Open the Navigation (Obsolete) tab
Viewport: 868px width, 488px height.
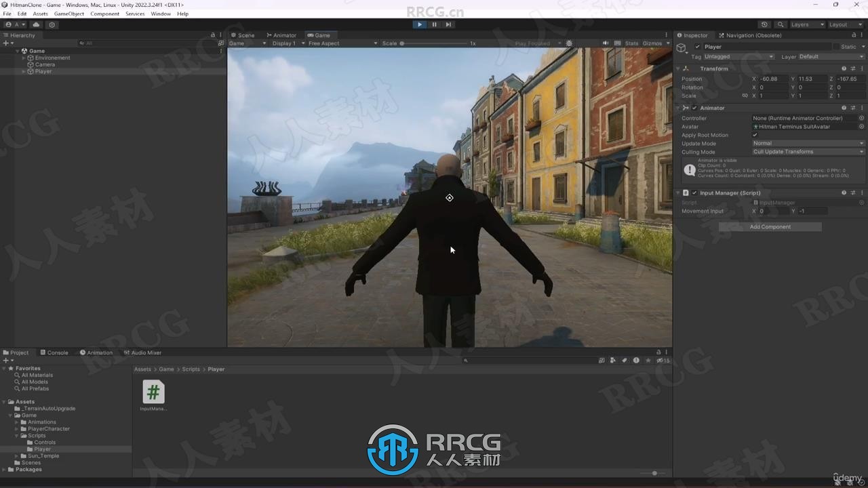click(750, 35)
